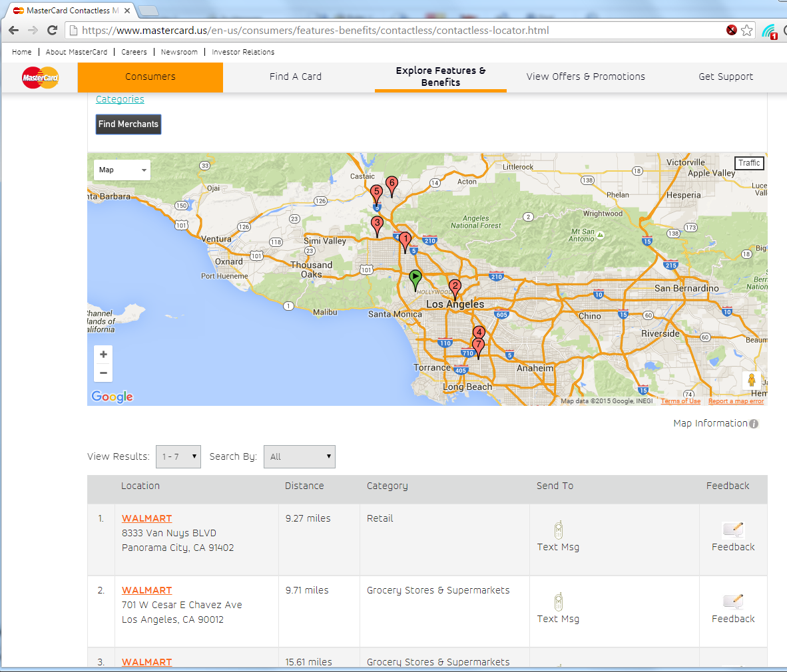Viewport: 787px width, 672px height.
Task: Click the Google logo on the map
Action: click(112, 397)
